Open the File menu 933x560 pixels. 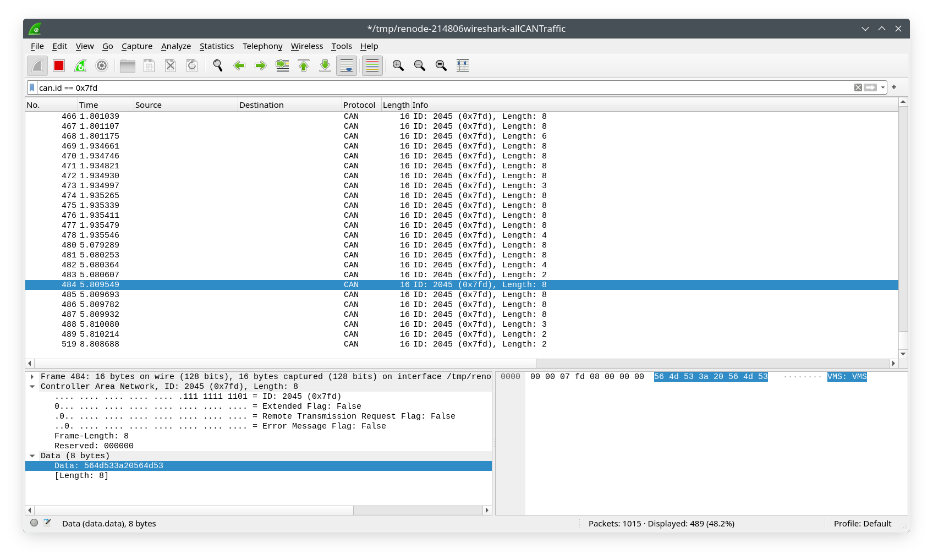(x=37, y=46)
